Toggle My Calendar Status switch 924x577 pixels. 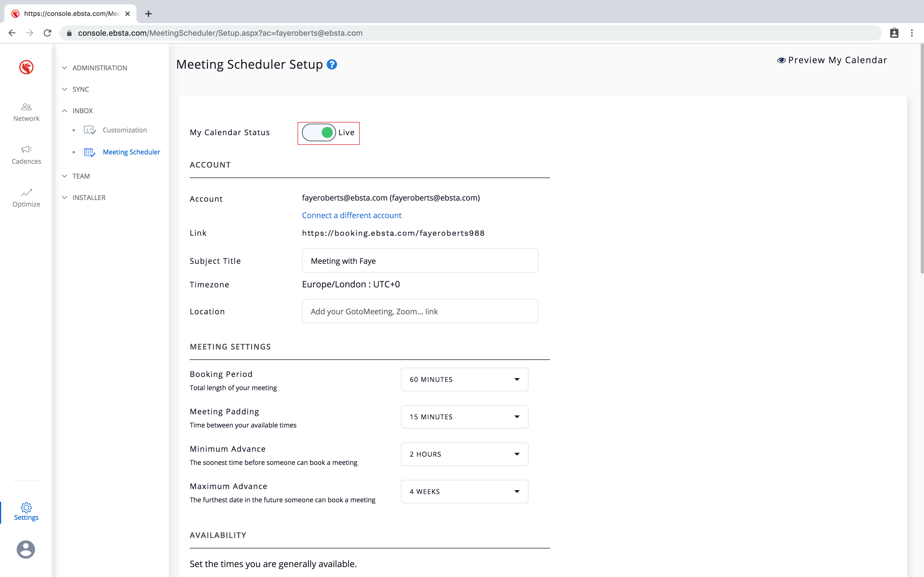click(319, 132)
